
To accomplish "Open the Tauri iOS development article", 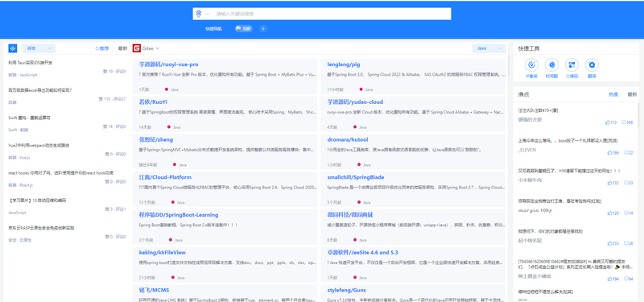I will click(x=30, y=63).
